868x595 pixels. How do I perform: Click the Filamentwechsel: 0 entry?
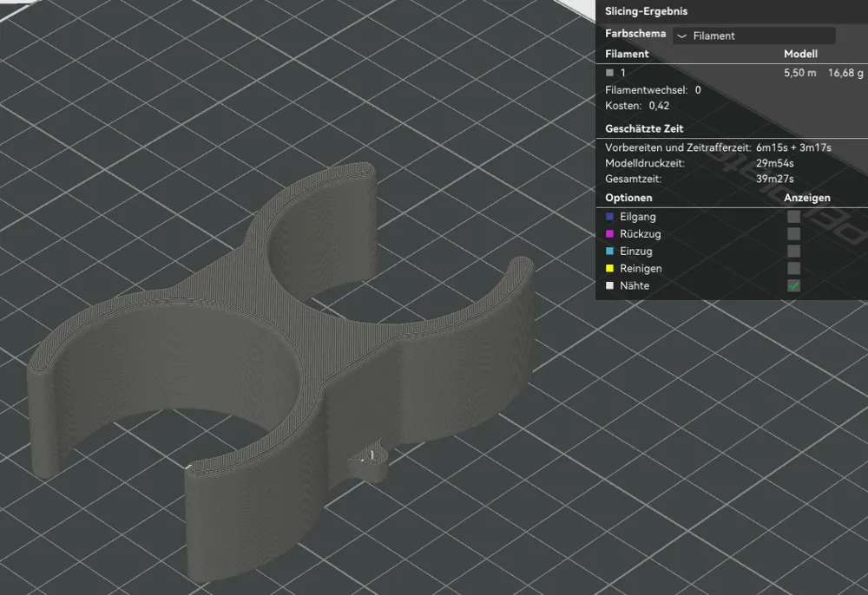coord(653,89)
